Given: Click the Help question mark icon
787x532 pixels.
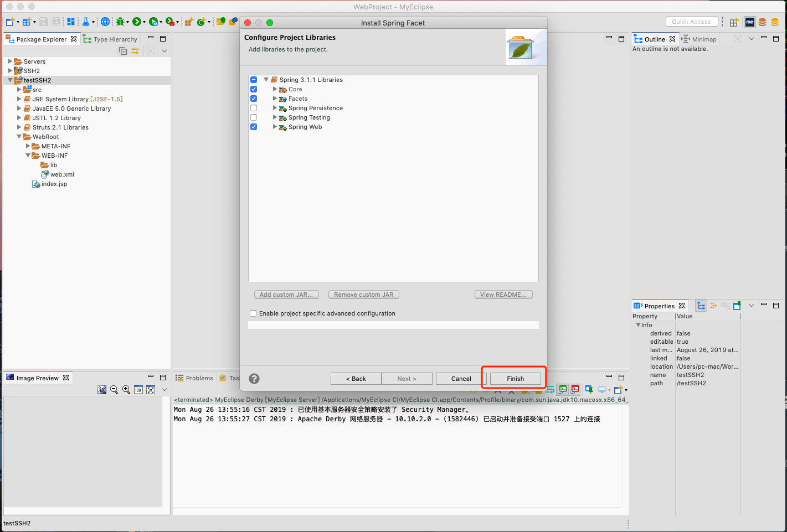Looking at the screenshot, I should click(x=254, y=379).
